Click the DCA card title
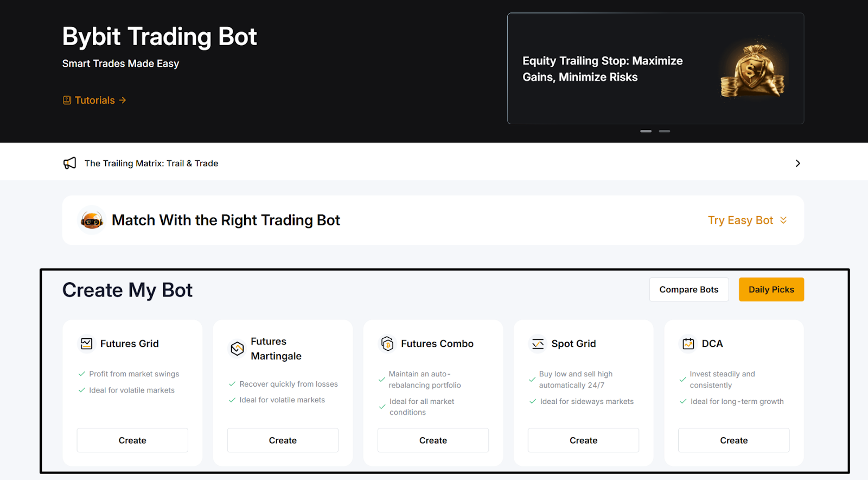The height and width of the screenshot is (480, 868). click(x=712, y=344)
